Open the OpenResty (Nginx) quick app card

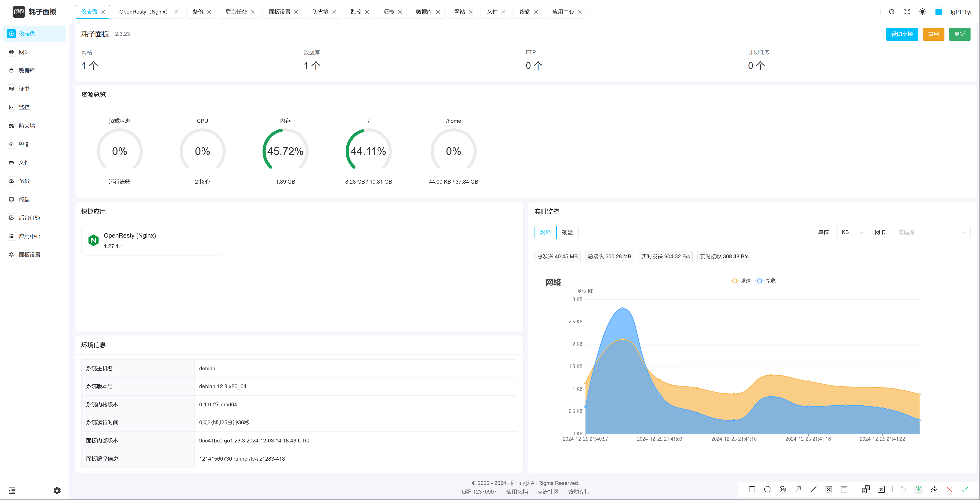coord(152,240)
